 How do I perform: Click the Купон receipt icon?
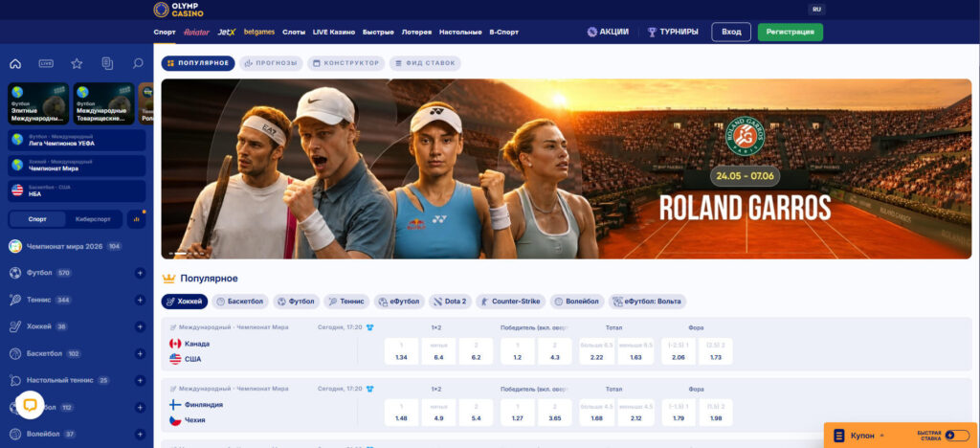(x=839, y=436)
